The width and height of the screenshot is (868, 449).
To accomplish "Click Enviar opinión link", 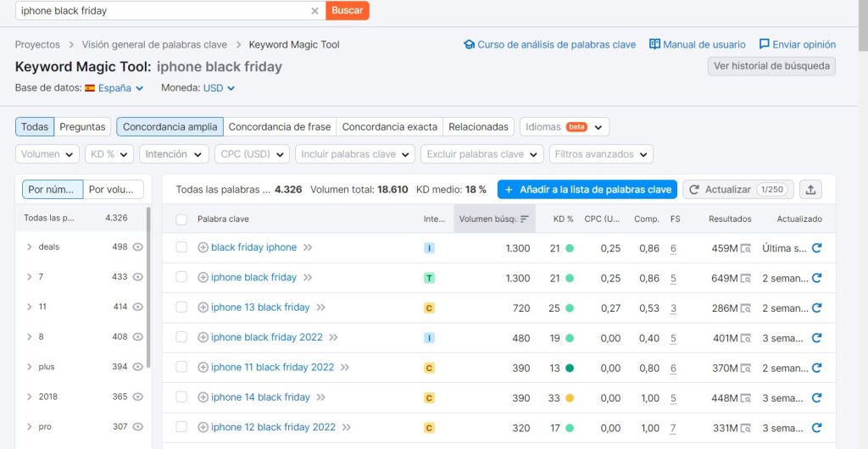I will 797,44.
